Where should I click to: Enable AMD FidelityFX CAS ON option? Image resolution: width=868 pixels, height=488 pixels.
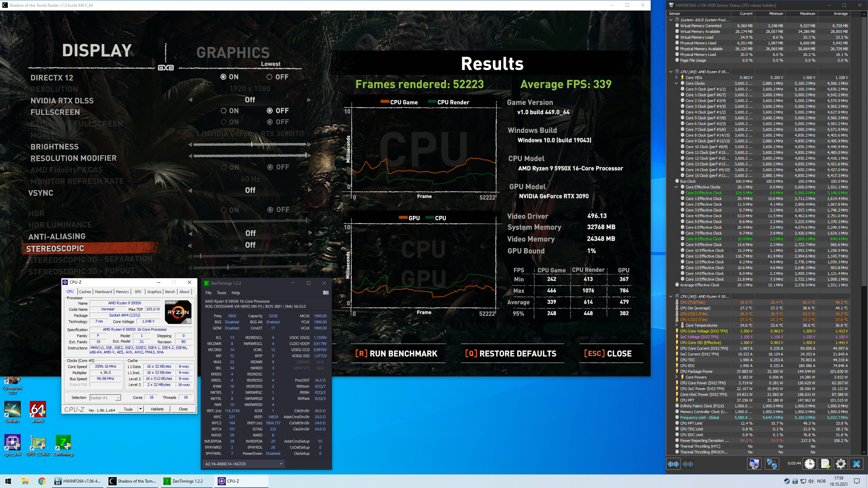tap(230, 167)
